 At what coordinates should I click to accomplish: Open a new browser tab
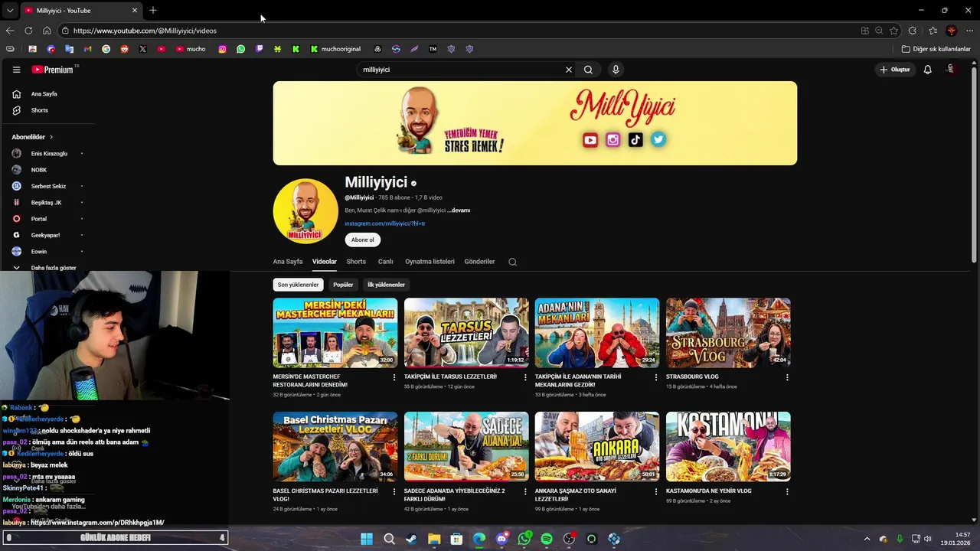[x=153, y=10]
